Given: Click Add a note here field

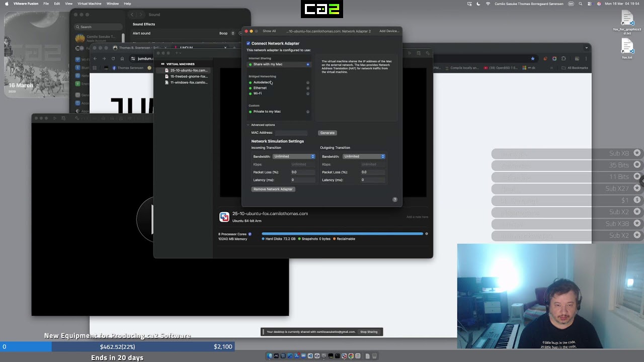Looking at the screenshot, I should [x=417, y=217].
